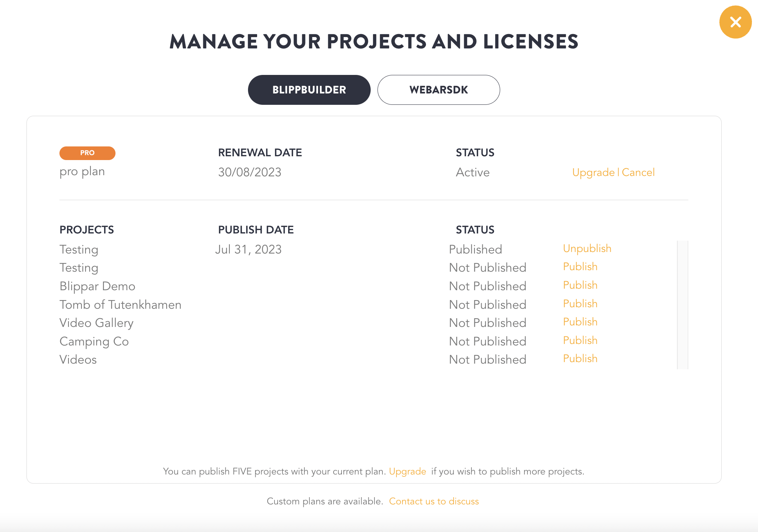Select the Videos project name
This screenshot has width=758, height=532.
pos(78,360)
